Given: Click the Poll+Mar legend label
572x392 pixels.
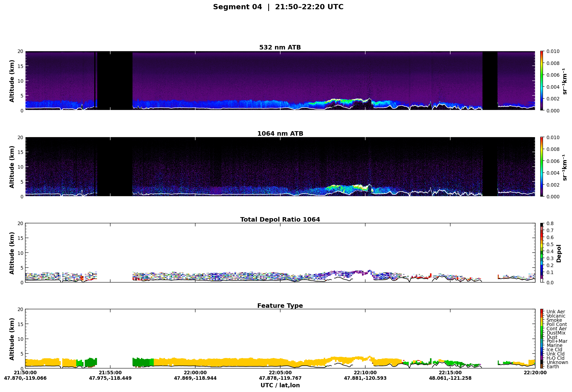Looking at the screenshot, I should 557,341.
